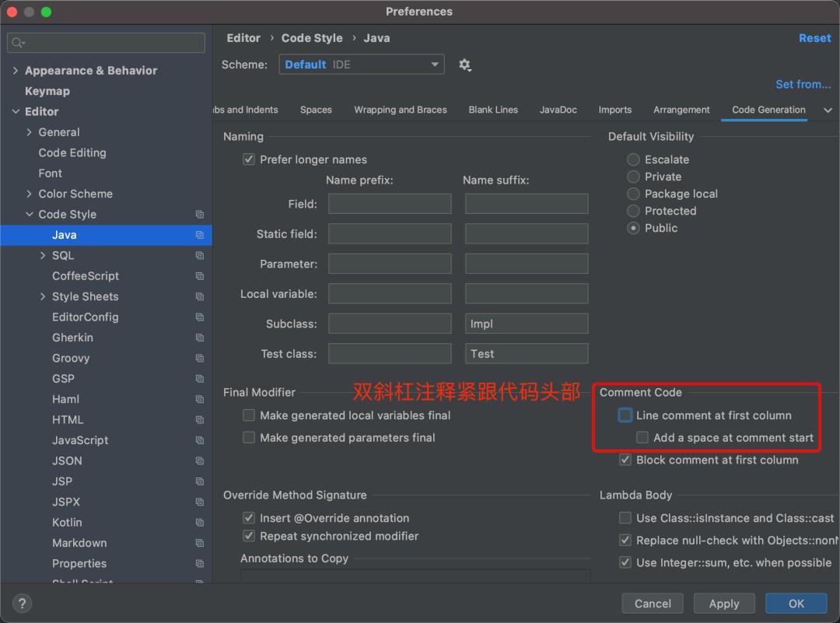This screenshot has width=840, height=623.
Task: Enable Line comment at first column
Action: point(625,415)
